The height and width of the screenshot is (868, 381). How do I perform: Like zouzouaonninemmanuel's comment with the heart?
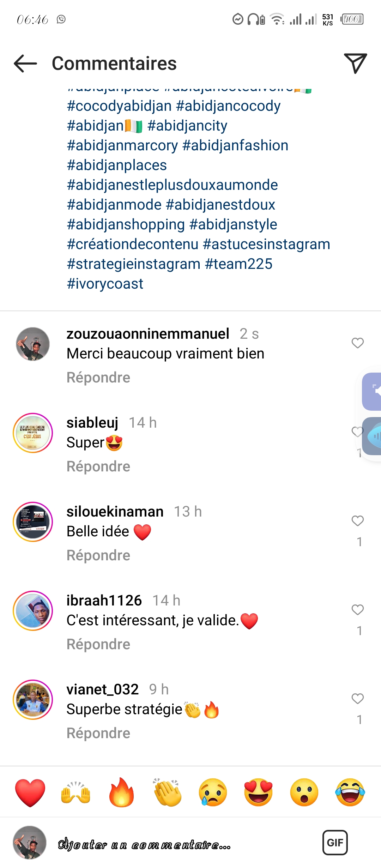coord(358,343)
